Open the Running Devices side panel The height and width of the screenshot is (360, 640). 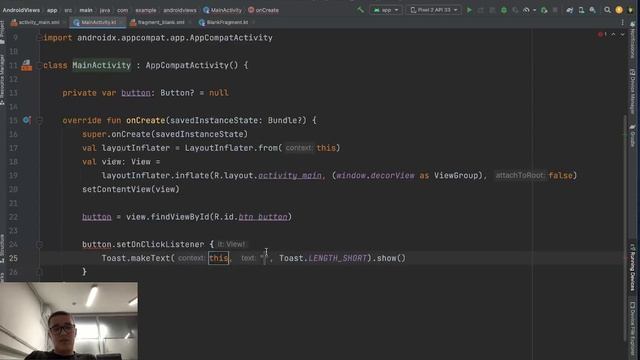[632, 267]
